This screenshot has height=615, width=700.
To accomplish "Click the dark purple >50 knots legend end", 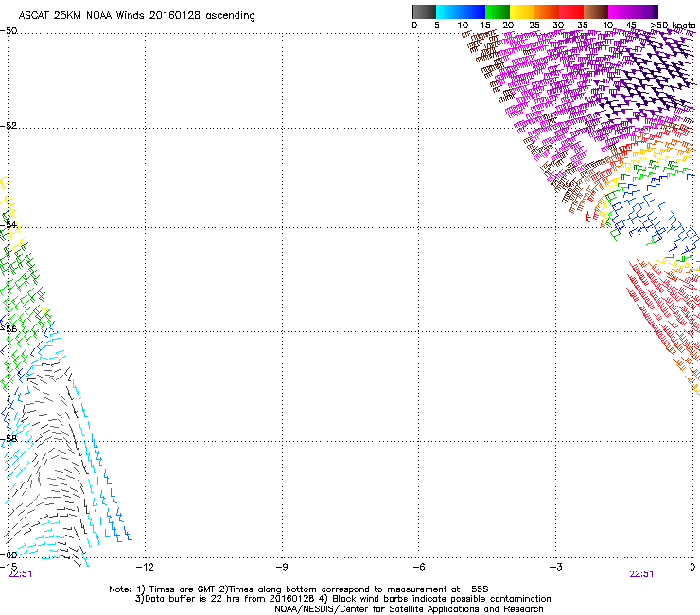I will 655,11.
